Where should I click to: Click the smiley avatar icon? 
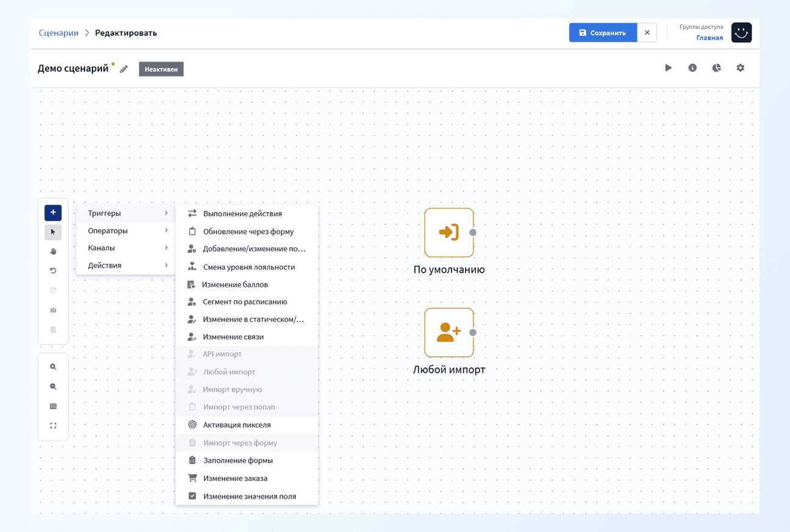pos(741,33)
